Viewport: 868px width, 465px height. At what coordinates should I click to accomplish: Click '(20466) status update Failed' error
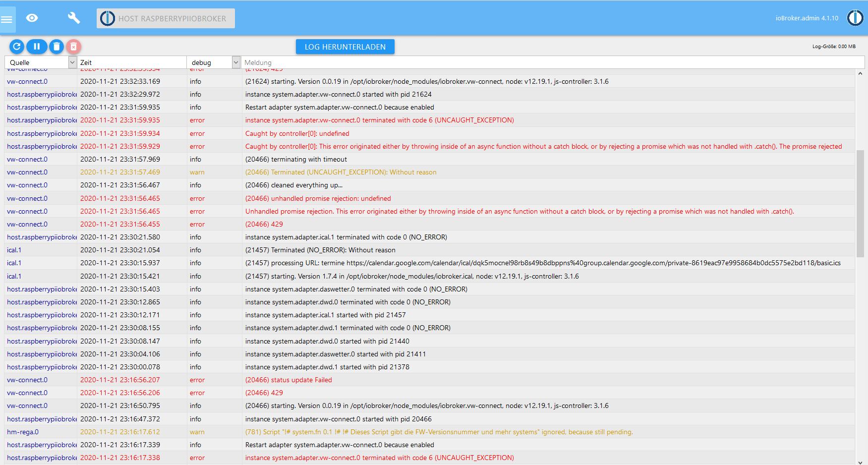[x=289, y=380]
